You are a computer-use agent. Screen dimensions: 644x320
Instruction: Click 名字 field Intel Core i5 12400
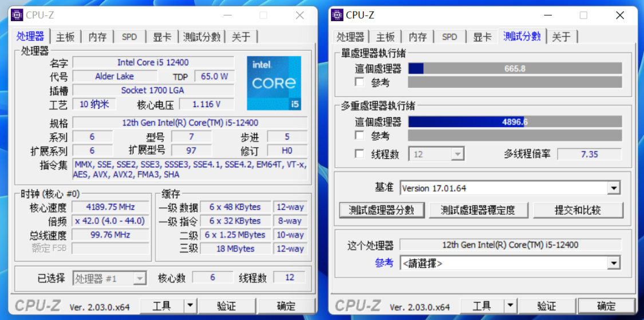pyautogui.click(x=153, y=62)
